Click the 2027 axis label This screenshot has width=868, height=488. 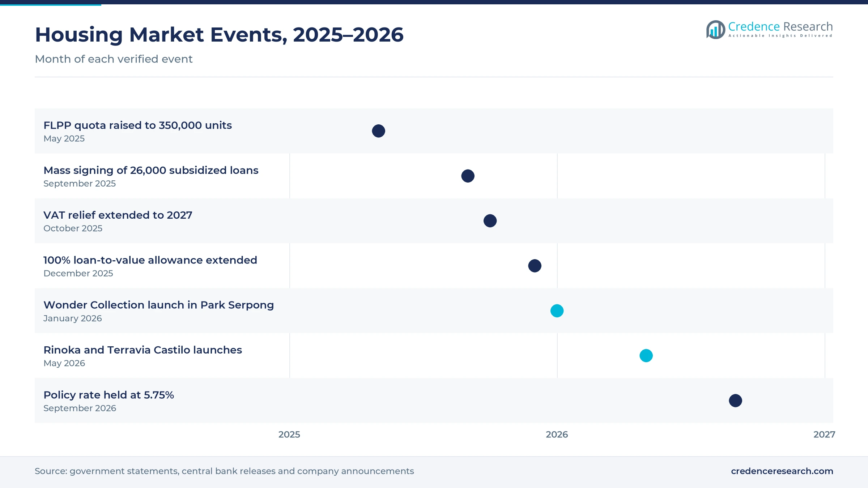pyautogui.click(x=824, y=435)
